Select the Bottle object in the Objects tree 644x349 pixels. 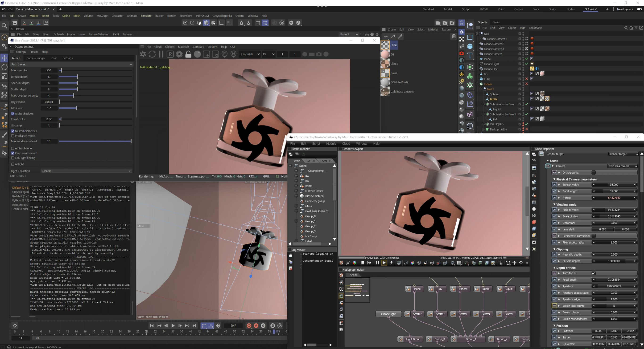pos(494,99)
